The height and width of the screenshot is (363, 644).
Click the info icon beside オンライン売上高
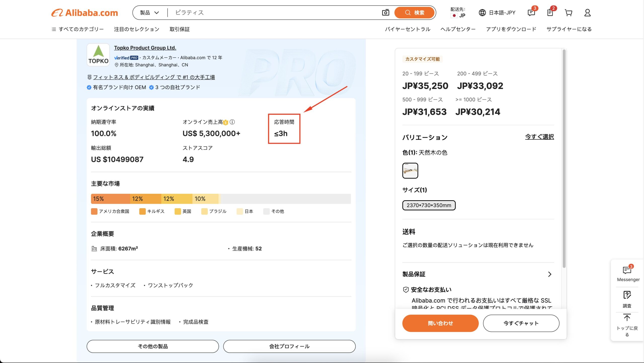tap(232, 122)
